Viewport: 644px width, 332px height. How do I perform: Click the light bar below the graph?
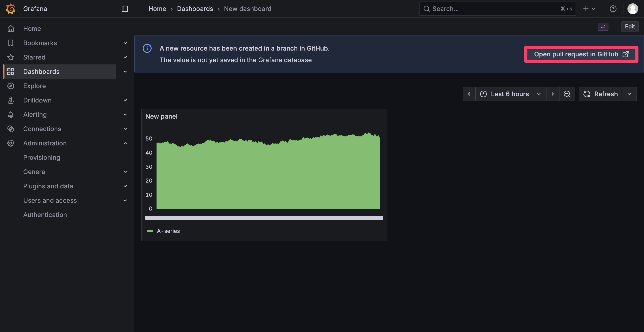[264, 218]
